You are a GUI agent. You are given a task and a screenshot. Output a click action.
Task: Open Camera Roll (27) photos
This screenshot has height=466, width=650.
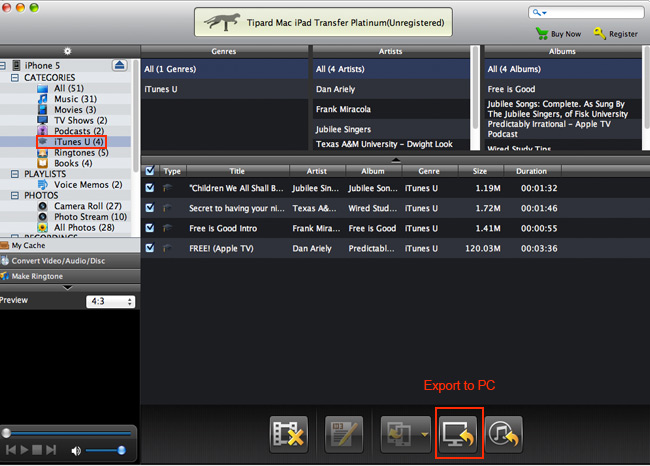(87, 206)
